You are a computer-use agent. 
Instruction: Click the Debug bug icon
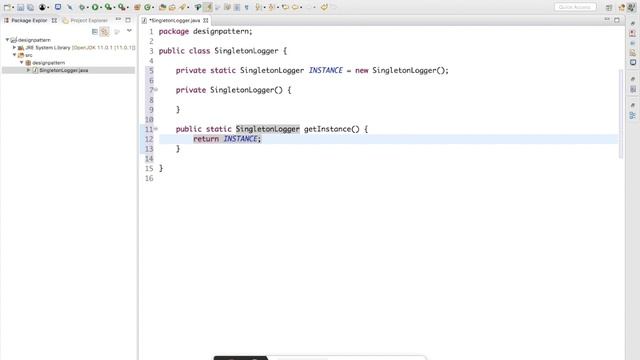click(82, 7)
